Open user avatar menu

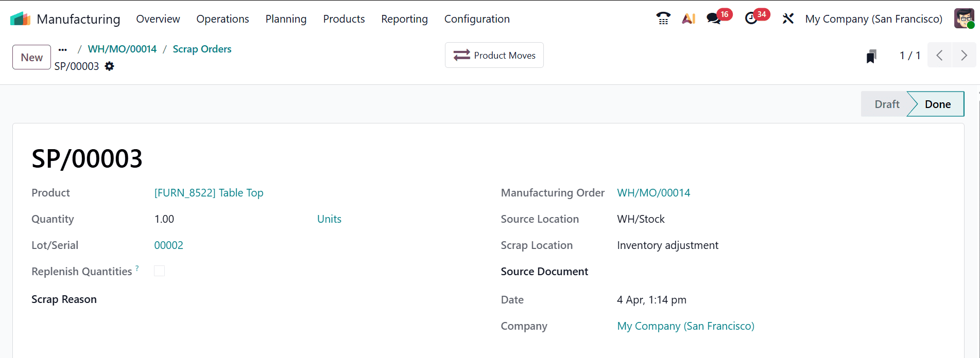(x=964, y=19)
